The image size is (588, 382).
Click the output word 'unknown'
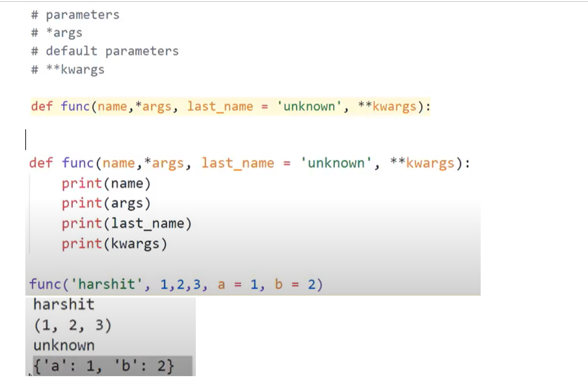(64, 345)
